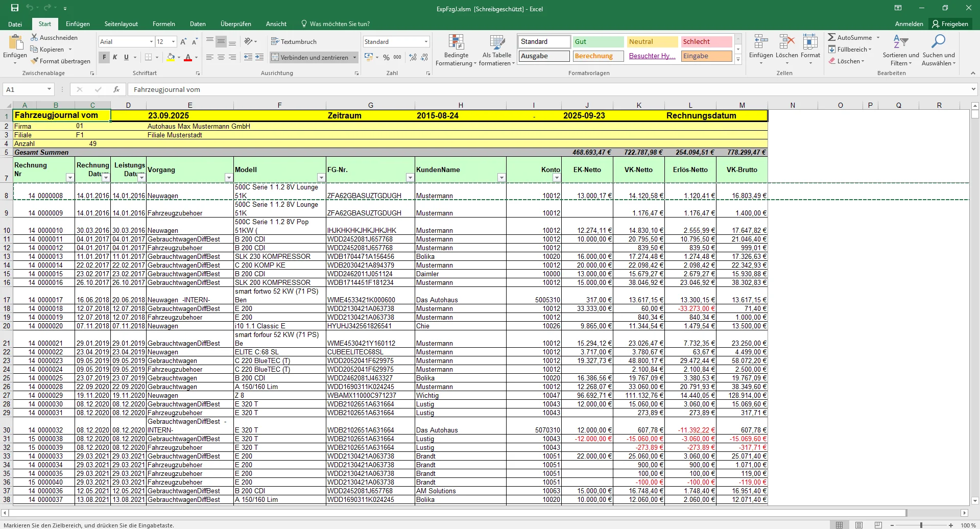
Task: Open Suchen und Auswählen menu
Action: (x=938, y=50)
